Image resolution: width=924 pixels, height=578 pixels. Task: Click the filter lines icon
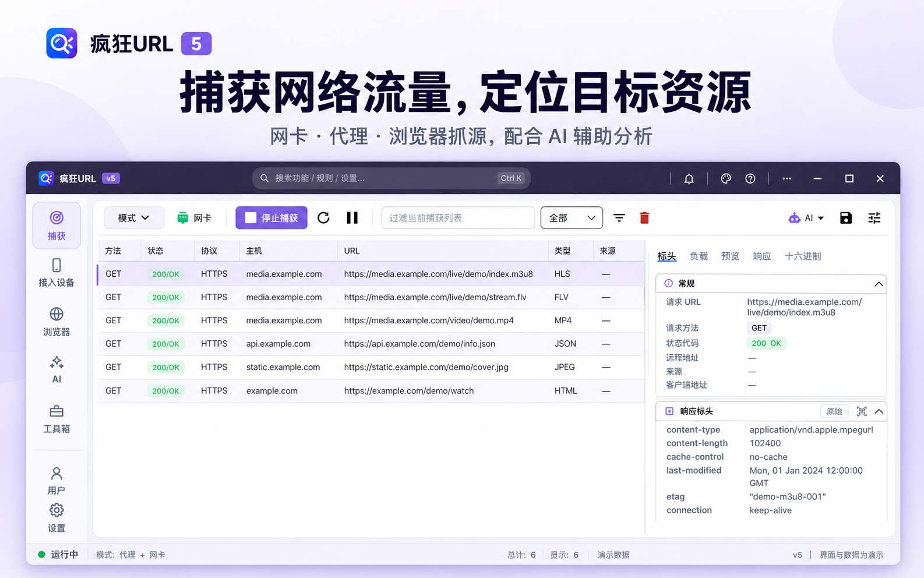click(619, 218)
